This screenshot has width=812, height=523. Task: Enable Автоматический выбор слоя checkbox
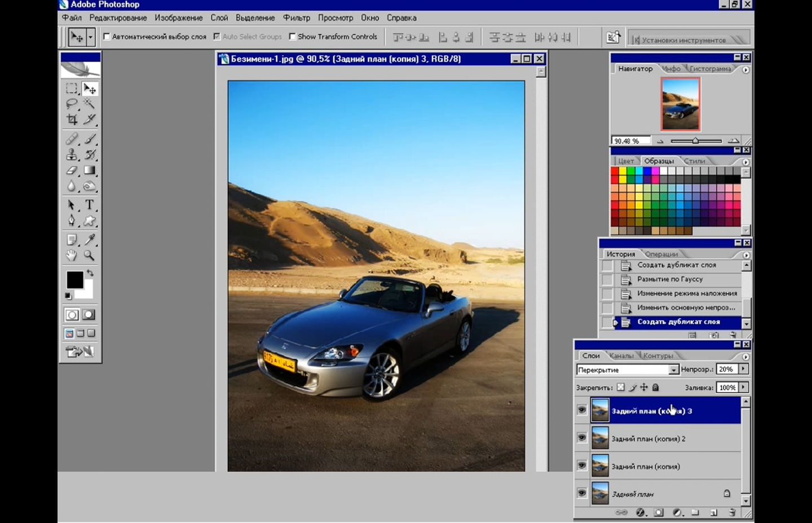coord(107,37)
